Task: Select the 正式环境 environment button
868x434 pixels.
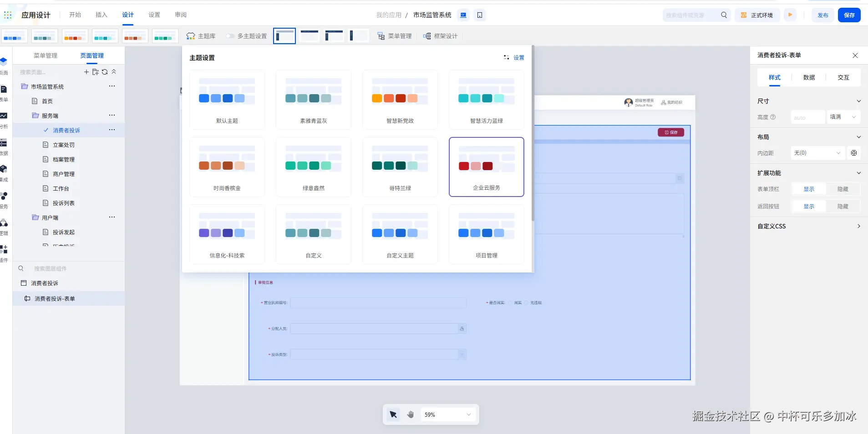Action: [x=757, y=15]
